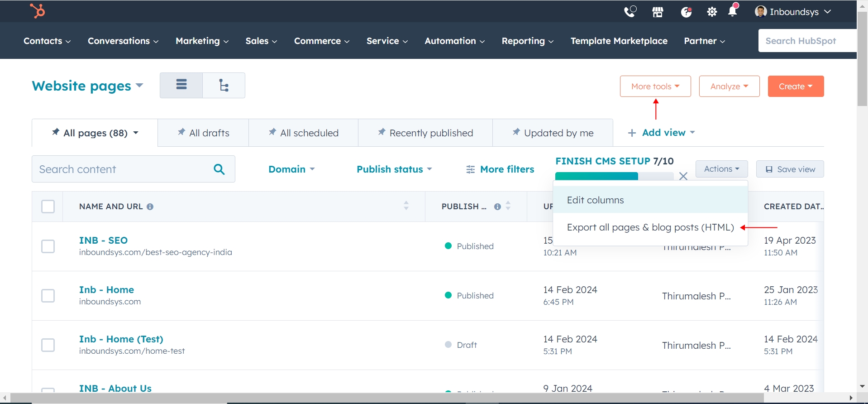Click the Save view button
This screenshot has width=868, height=404.
(790, 169)
